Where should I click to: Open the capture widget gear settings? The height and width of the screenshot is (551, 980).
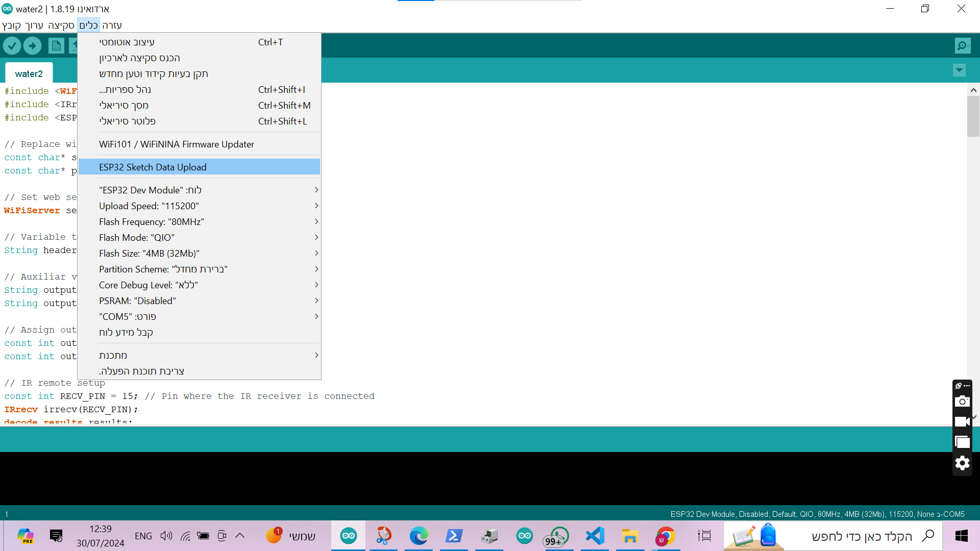coord(962,463)
